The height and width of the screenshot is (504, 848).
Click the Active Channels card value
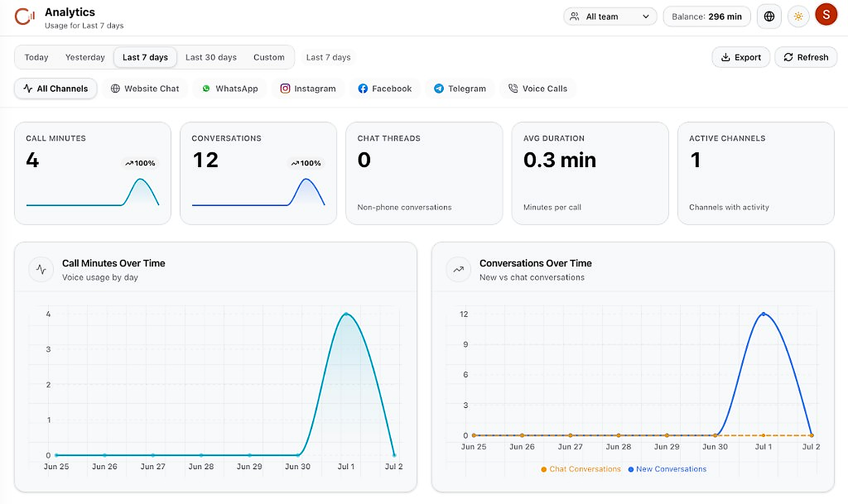(x=696, y=160)
